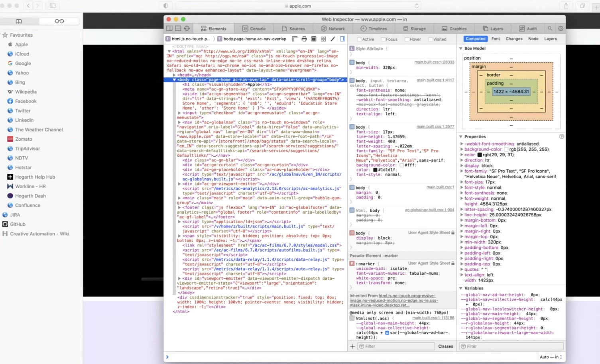Enable the Active pseudo-class checkbox
600x364 pixels.
(360, 39)
